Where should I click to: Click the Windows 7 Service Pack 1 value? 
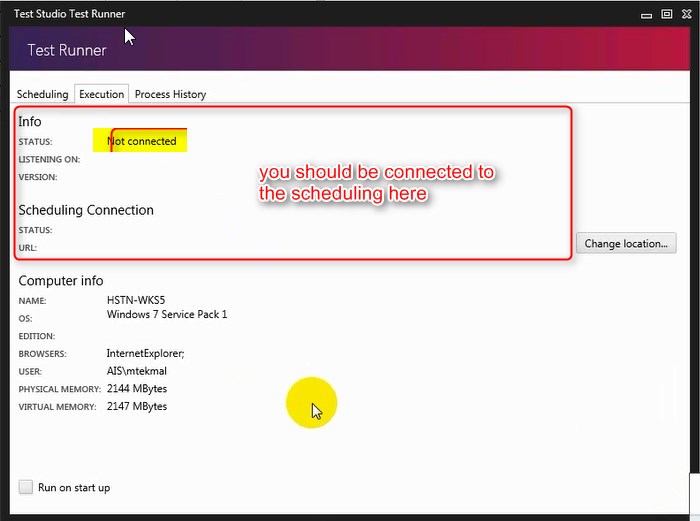[x=167, y=314]
